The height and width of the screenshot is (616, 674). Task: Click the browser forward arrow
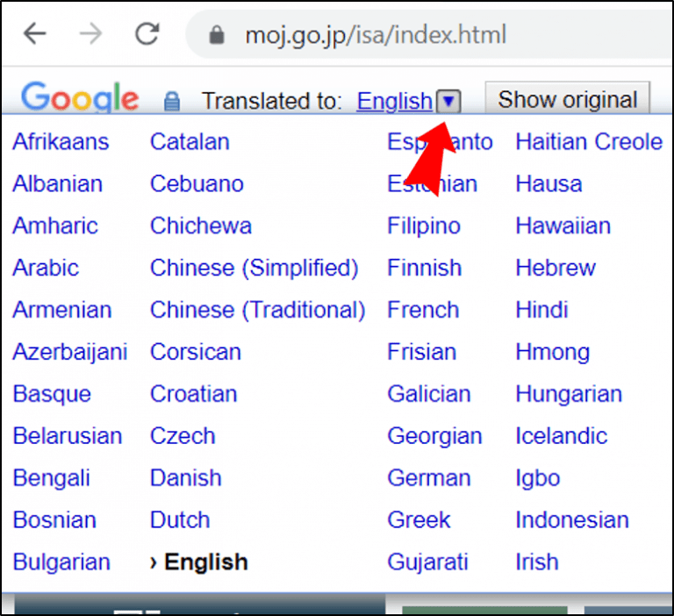coord(91,33)
